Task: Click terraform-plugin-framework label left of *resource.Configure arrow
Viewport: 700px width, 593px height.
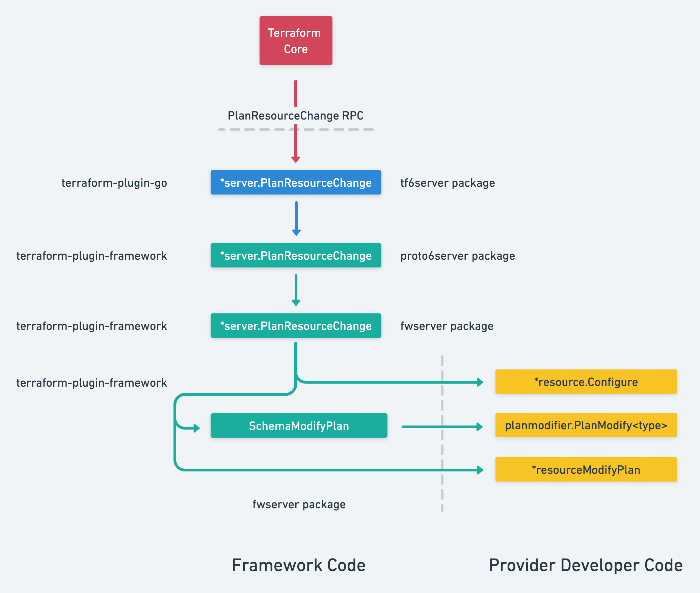Action: [91, 383]
